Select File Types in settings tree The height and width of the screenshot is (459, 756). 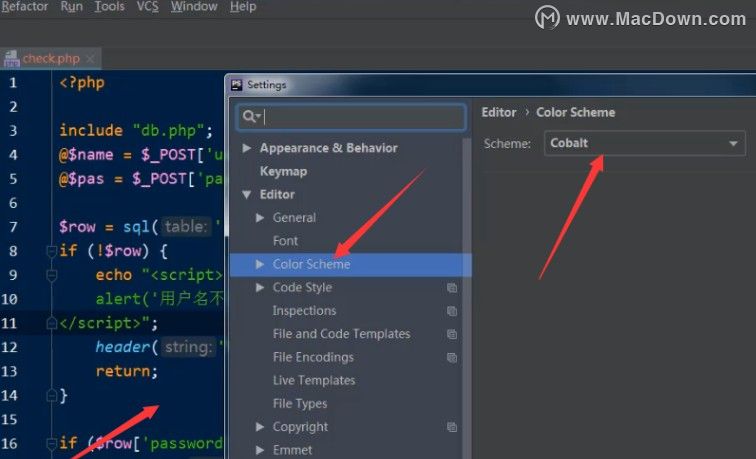coord(300,404)
